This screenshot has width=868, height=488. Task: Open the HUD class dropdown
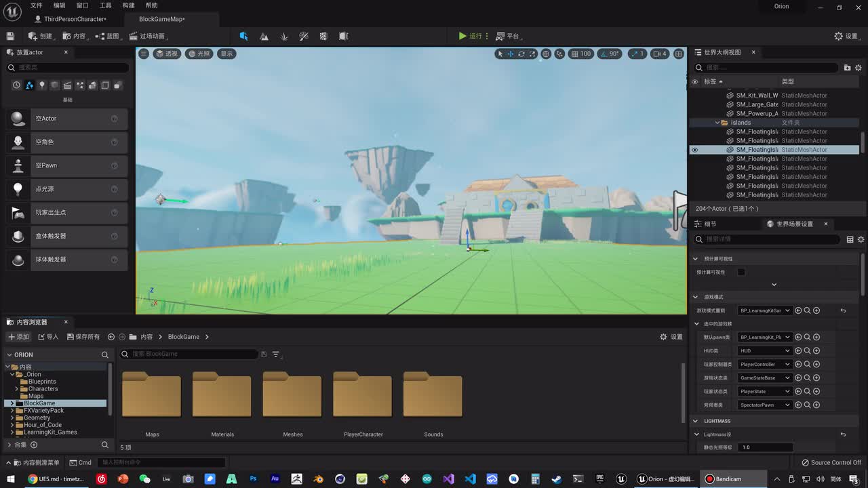[765, 351]
